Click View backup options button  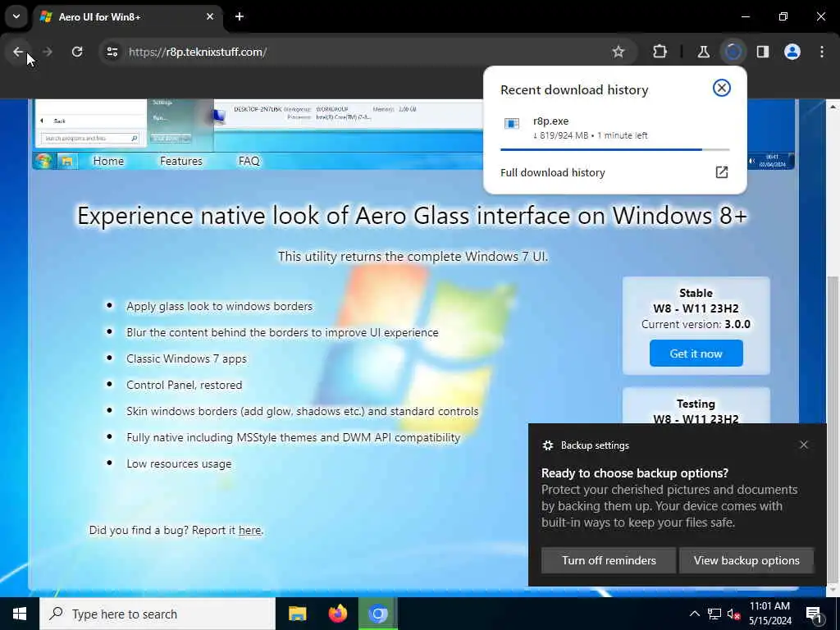pos(746,560)
